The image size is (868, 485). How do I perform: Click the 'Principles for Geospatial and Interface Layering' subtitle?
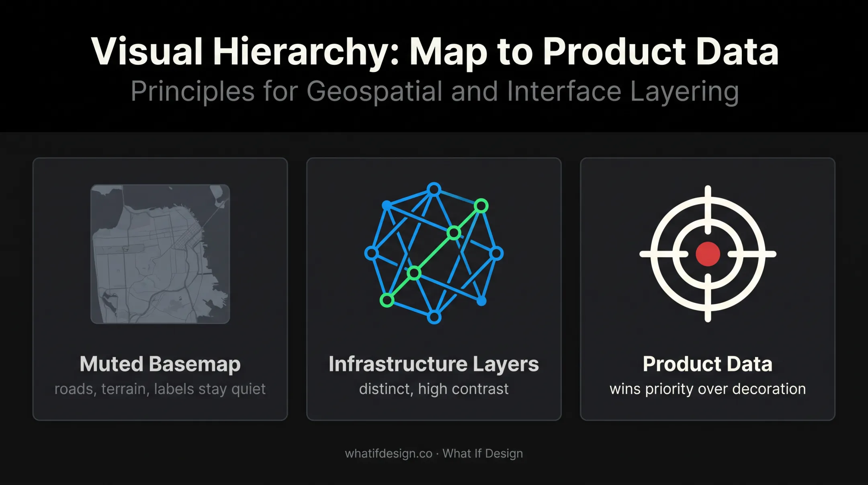click(x=435, y=92)
